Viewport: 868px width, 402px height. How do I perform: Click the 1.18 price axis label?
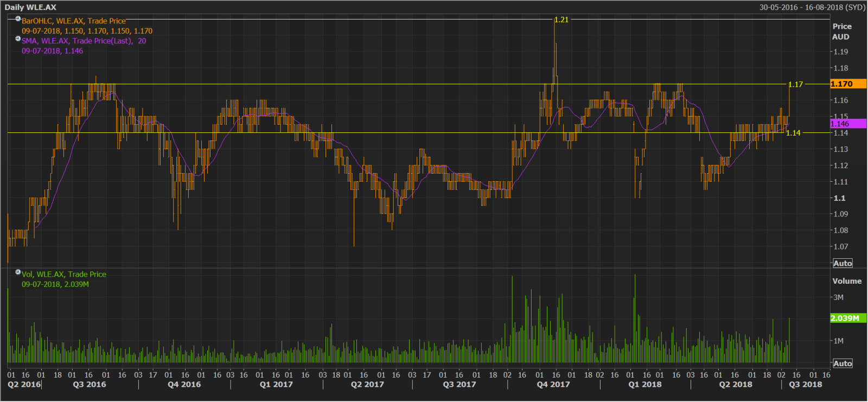click(841, 68)
